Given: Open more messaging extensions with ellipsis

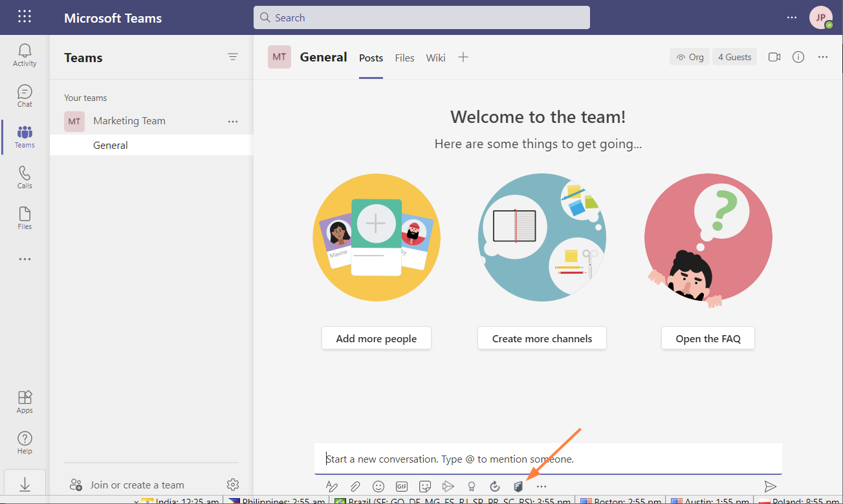Looking at the screenshot, I should pos(542,486).
